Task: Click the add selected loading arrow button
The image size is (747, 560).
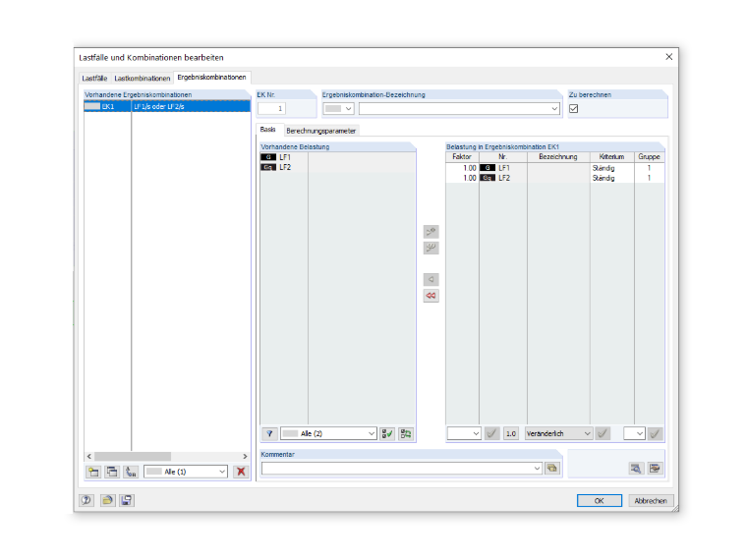Action: [431, 232]
